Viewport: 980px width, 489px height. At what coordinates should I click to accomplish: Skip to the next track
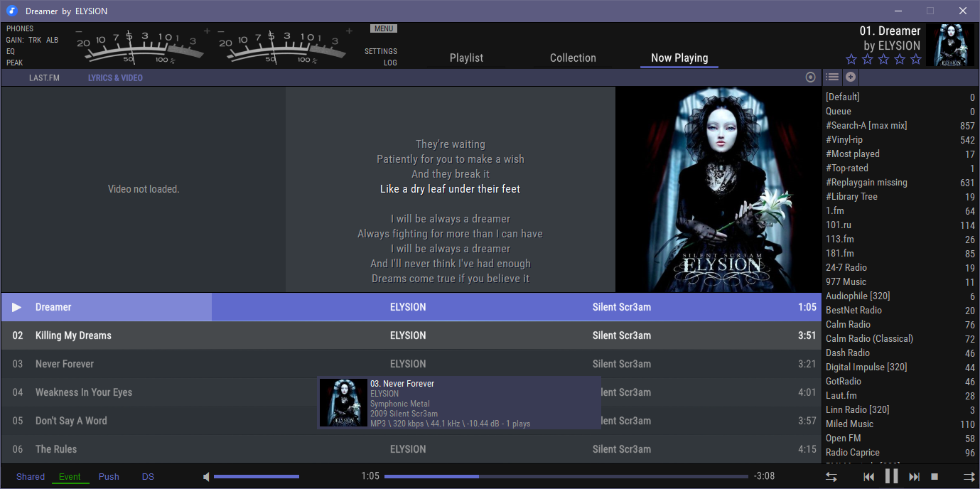915,477
